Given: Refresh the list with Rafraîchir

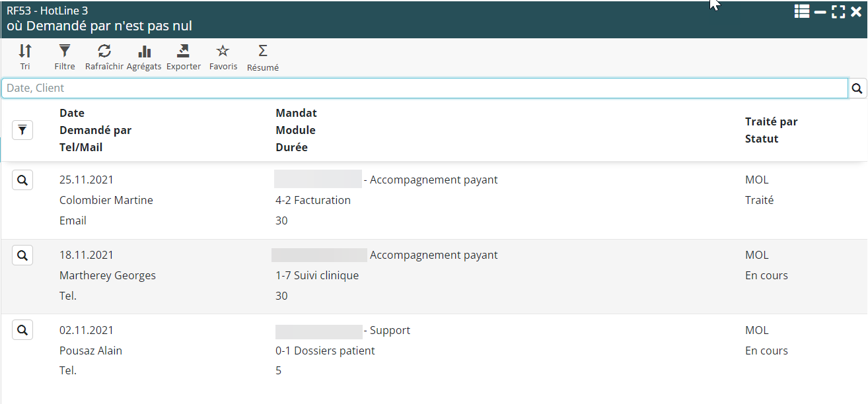Looking at the screenshot, I should [x=104, y=51].
